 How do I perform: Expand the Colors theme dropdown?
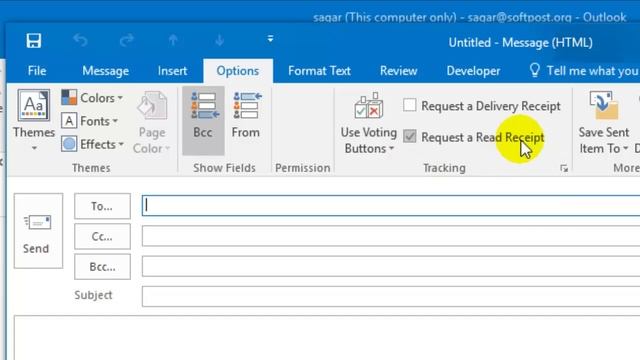92,98
